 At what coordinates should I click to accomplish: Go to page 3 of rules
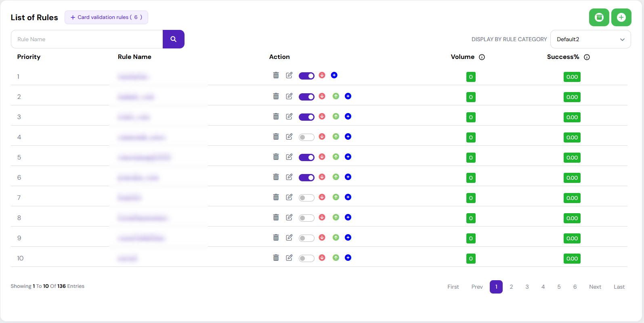[527, 287]
